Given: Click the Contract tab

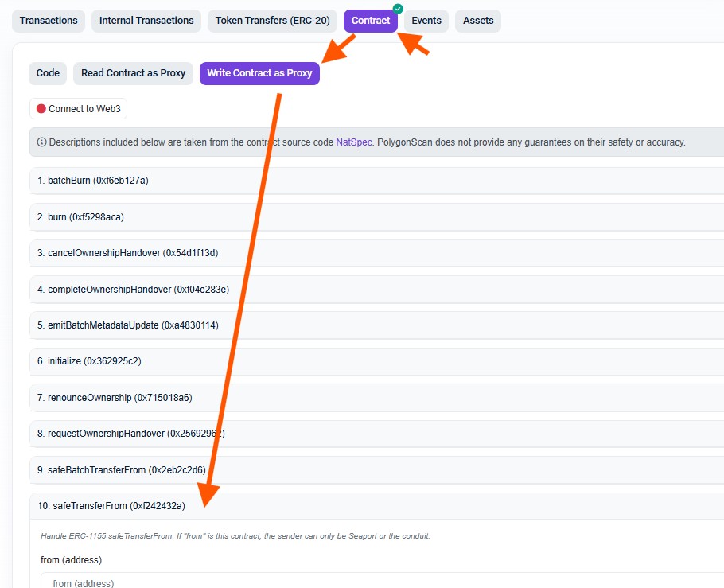Looking at the screenshot, I should pyautogui.click(x=371, y=21).
